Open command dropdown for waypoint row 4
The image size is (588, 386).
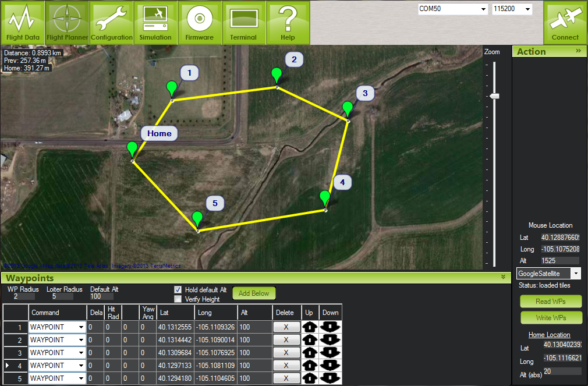click(x=81, y=366)
